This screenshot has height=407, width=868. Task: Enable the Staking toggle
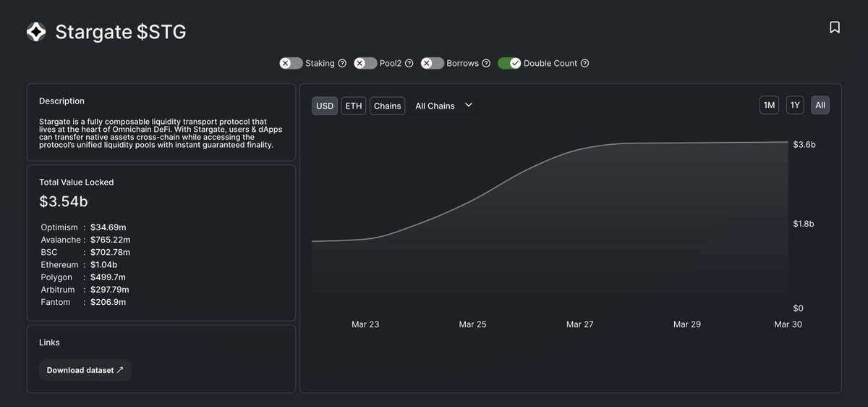291,63
